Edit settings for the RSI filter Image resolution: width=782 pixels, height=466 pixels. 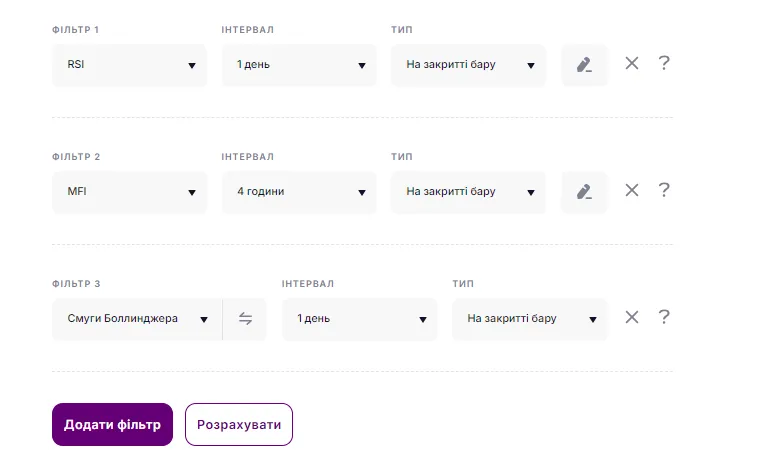585,65
